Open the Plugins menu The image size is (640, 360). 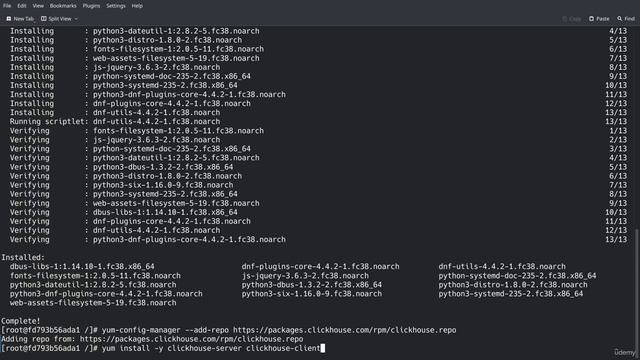91,6
